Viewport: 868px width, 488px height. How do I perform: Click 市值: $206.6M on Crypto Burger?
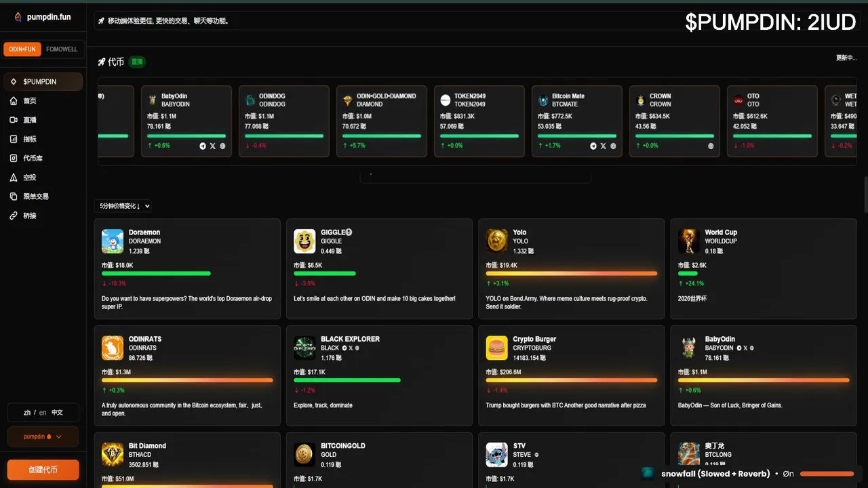point(505,372)
